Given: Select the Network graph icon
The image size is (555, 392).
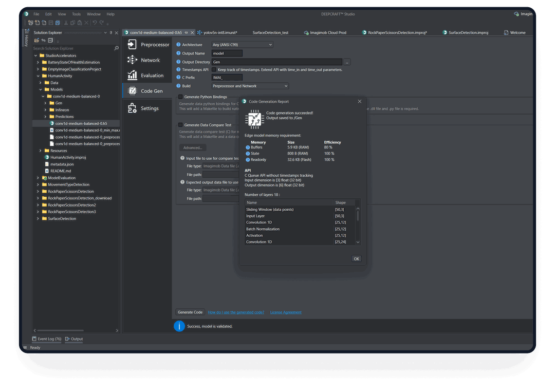Looking at the screenshot, I should pyautogui.click(x=132, y=60).
